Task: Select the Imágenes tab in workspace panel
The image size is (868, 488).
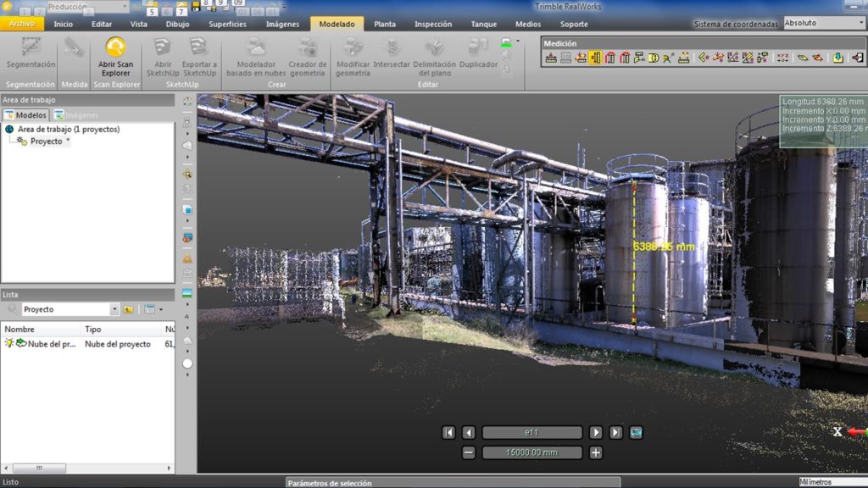Action: coord(75,114)
